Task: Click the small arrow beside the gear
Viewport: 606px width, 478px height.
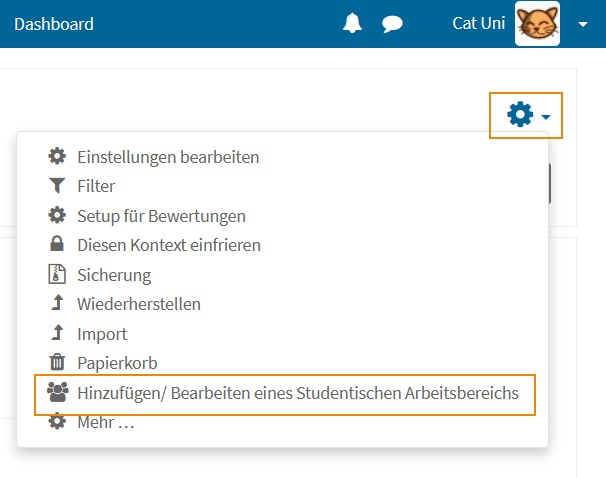Action: (x=546, y=117)
